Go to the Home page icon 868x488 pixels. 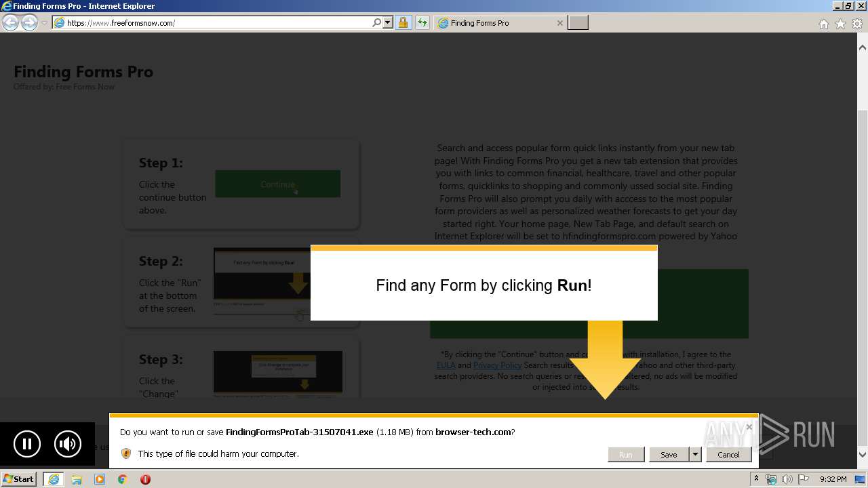[823, 24]
